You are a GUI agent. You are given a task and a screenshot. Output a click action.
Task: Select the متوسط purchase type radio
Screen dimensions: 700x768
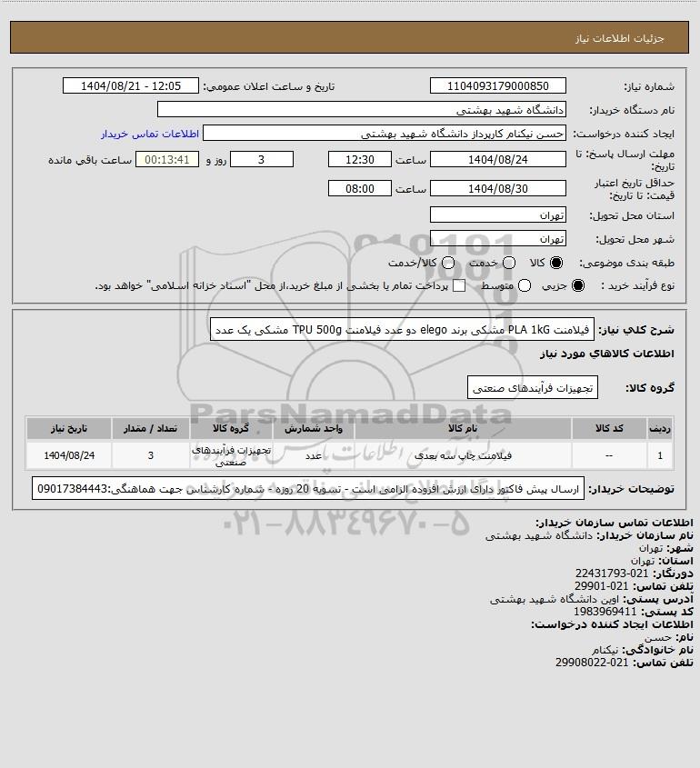pos(525,285)
